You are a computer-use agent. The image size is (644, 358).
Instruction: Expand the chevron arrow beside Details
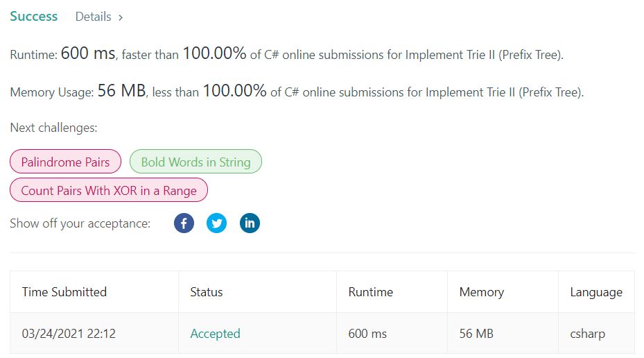coord(121,17)
